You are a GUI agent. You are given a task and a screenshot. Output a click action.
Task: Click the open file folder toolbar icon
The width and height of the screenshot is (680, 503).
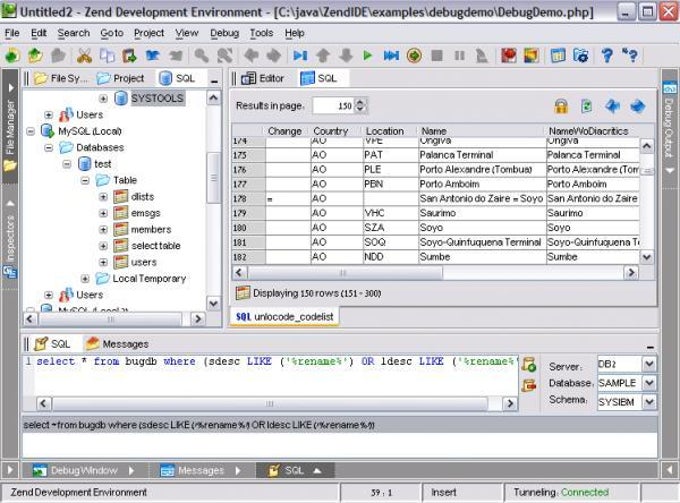tap(35, 56)
